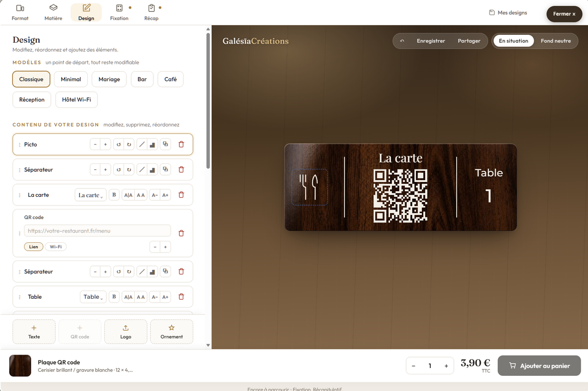588x391 pixels.
Task: Click the QR code URL input field
Action: click(98, 231)
